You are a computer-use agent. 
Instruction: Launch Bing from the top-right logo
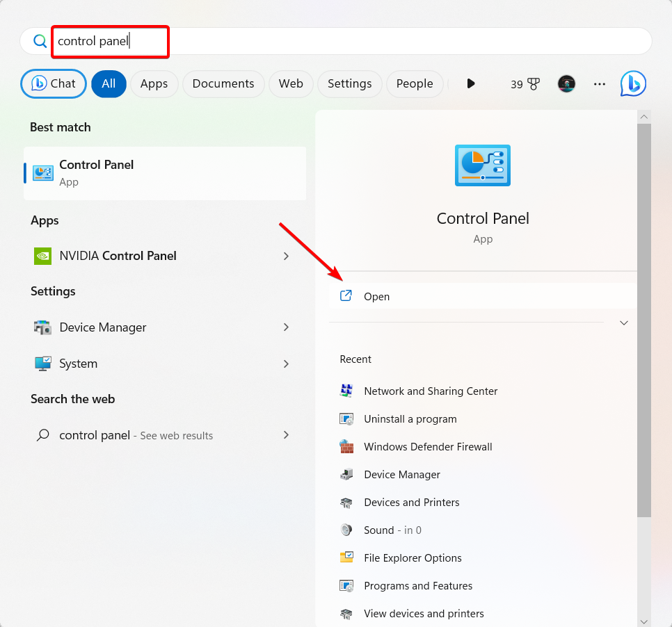[x=633, y=83]
